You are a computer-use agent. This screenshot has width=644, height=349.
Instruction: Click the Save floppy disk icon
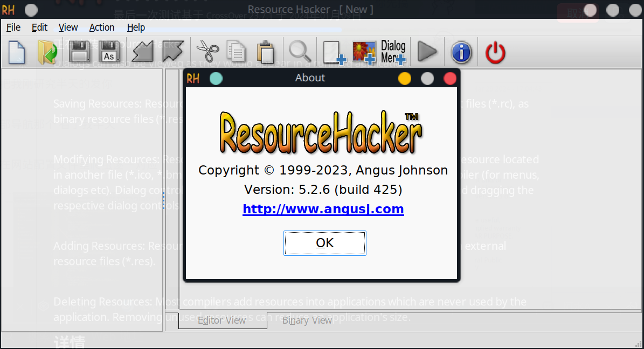pos(79,52)
